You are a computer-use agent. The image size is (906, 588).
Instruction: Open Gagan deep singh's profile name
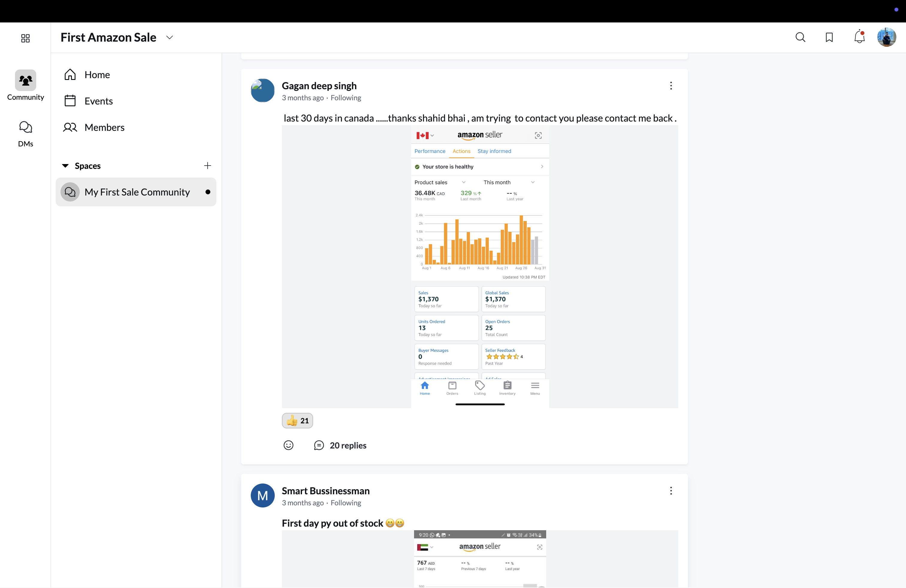[x=319, y=86]
